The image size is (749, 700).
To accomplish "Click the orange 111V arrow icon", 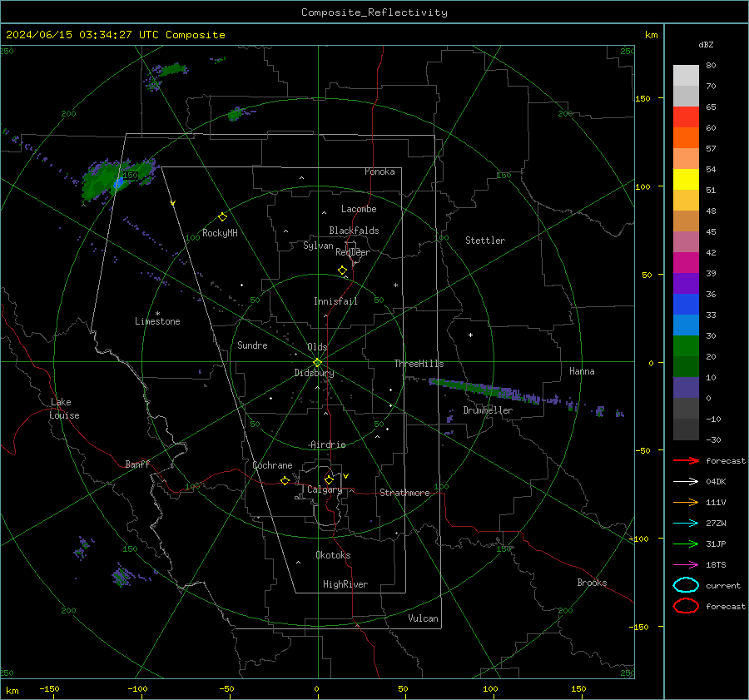I will 686,502.
